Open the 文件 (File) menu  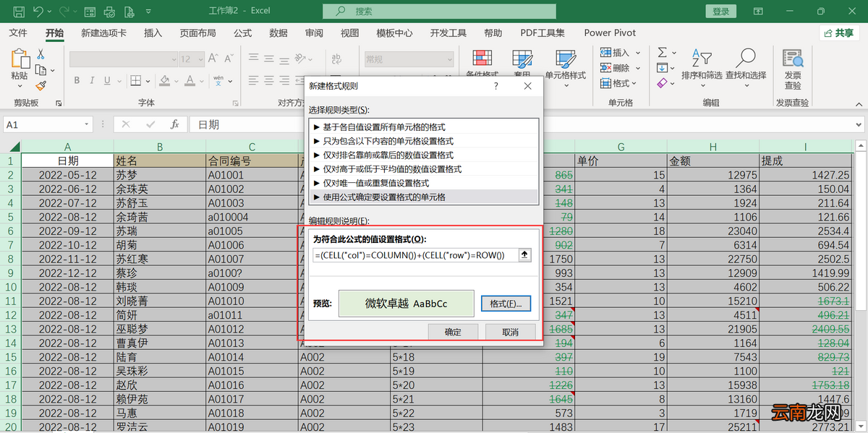pyautogui.click(x=18, y=33)
